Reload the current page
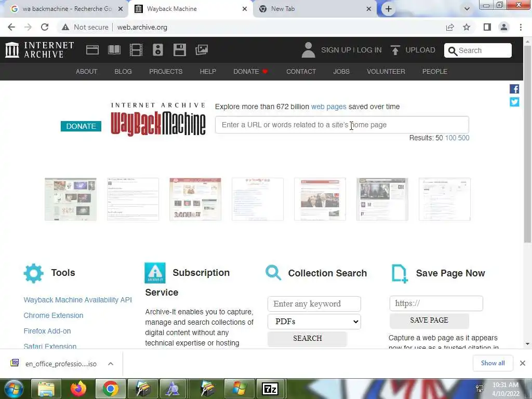 [x=45, y=27]
